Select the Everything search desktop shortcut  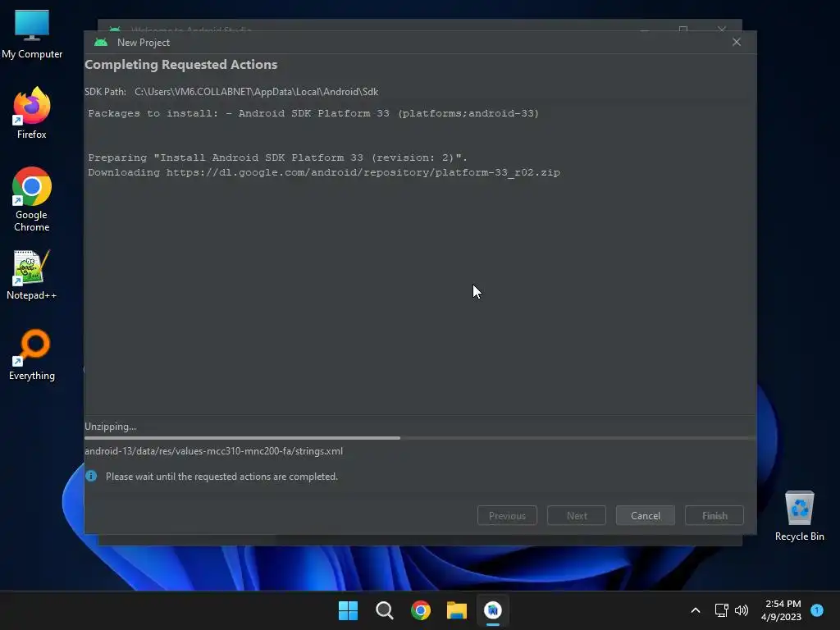point(32,354)
